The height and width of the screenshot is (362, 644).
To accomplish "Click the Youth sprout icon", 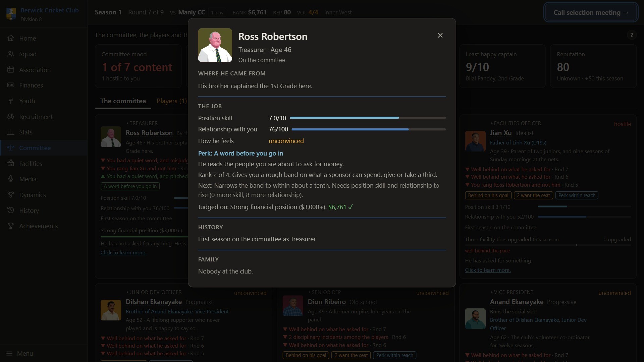I will click(x=11, y=101).
